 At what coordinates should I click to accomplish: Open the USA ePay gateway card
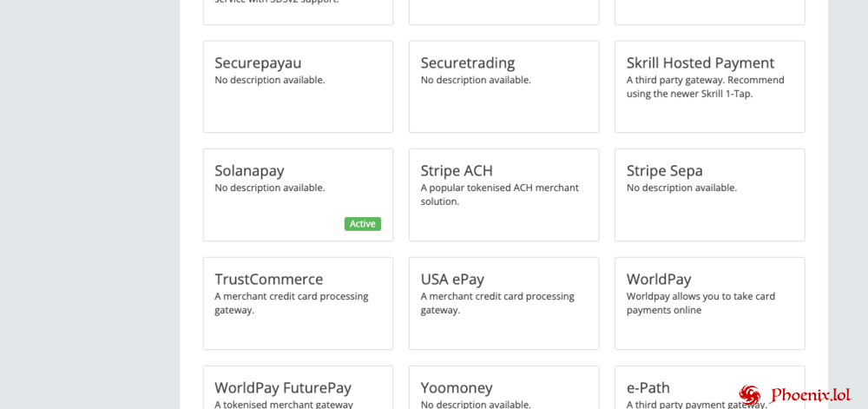click(x=503, y=302)
